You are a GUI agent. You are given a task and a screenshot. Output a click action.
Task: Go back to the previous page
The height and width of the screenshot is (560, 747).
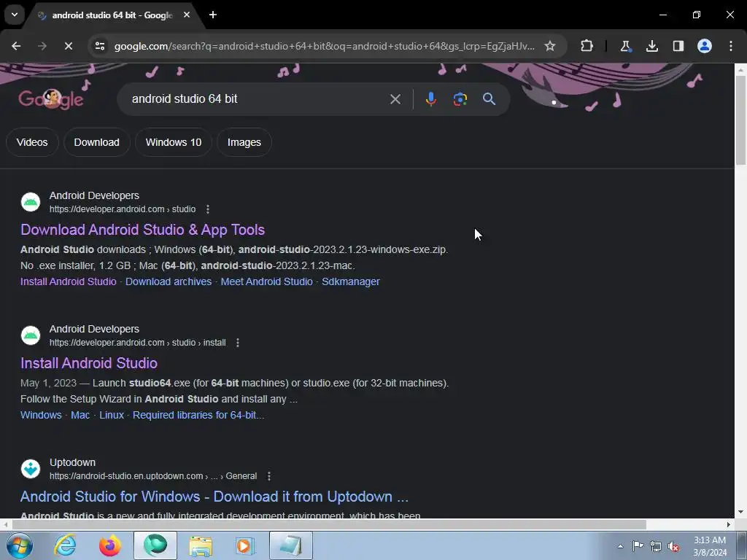pyautogui.click(x=16, y=46)
